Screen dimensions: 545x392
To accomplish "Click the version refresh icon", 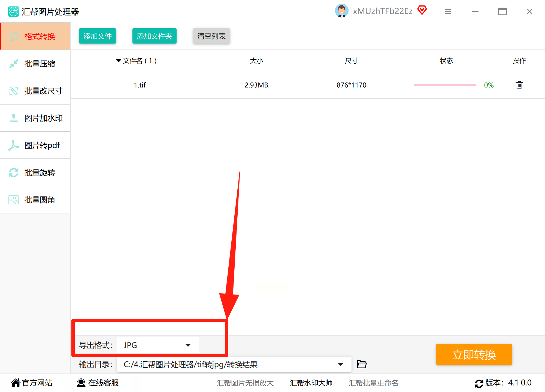I will (x=479, y=383).
